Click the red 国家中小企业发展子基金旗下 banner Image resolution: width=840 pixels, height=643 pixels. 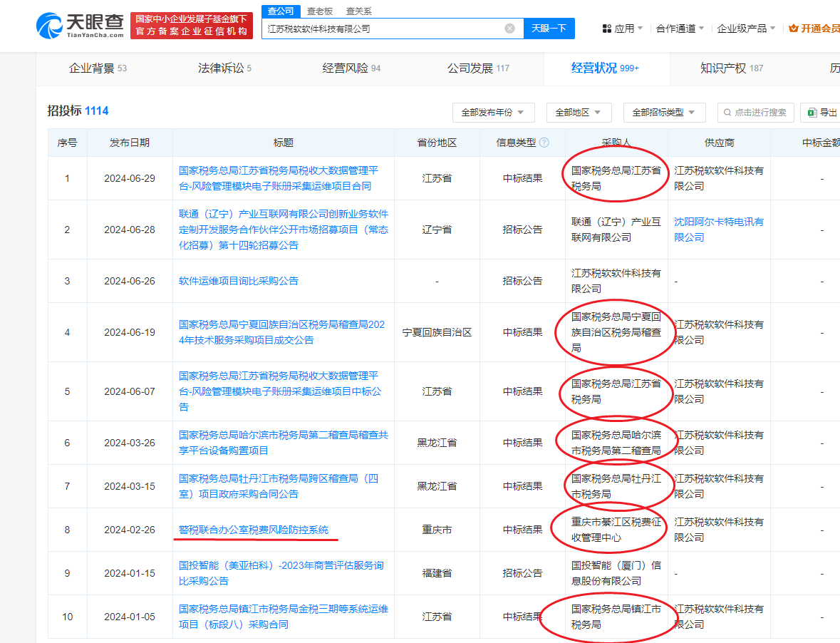(x=191, y=25)
